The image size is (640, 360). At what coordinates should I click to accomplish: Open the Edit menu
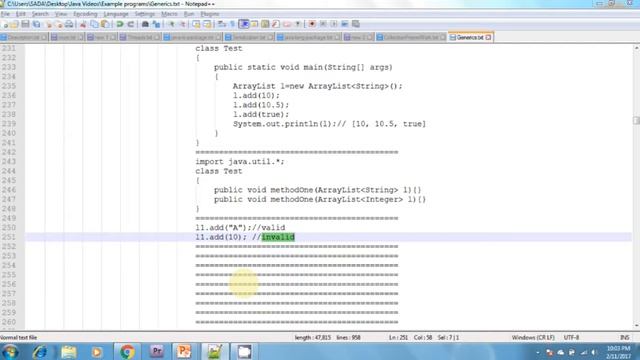coord(21,14)
